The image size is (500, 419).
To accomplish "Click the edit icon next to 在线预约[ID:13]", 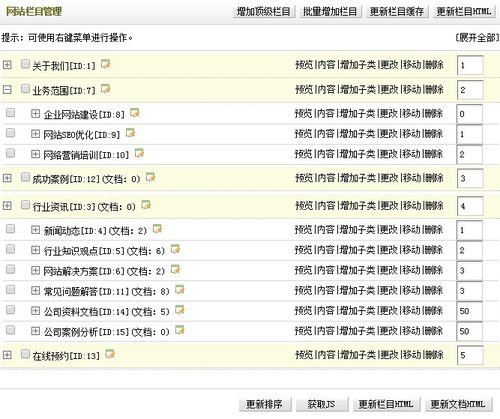I will click(110, 354).
